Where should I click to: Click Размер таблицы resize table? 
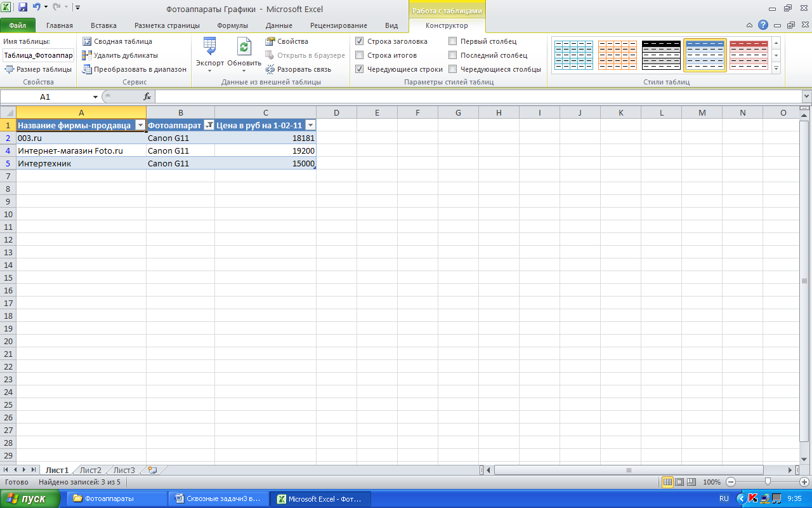tap(38, 69)
